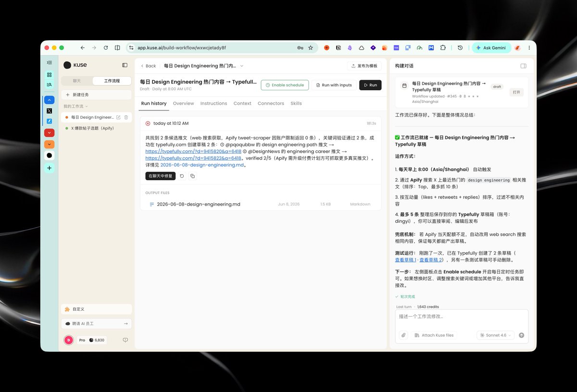Open the browser history clock icon
577x392 pixels.
tap(460, 48)
